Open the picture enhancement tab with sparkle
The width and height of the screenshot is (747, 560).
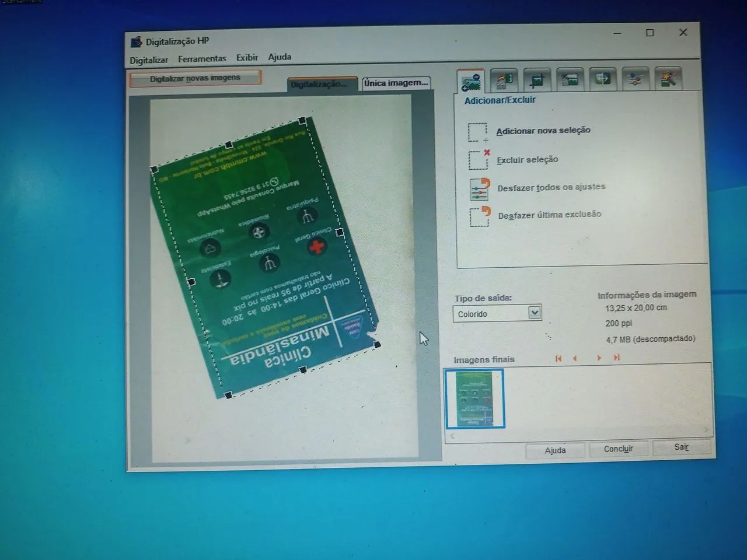pyautogui.click(x=570, y=79)
